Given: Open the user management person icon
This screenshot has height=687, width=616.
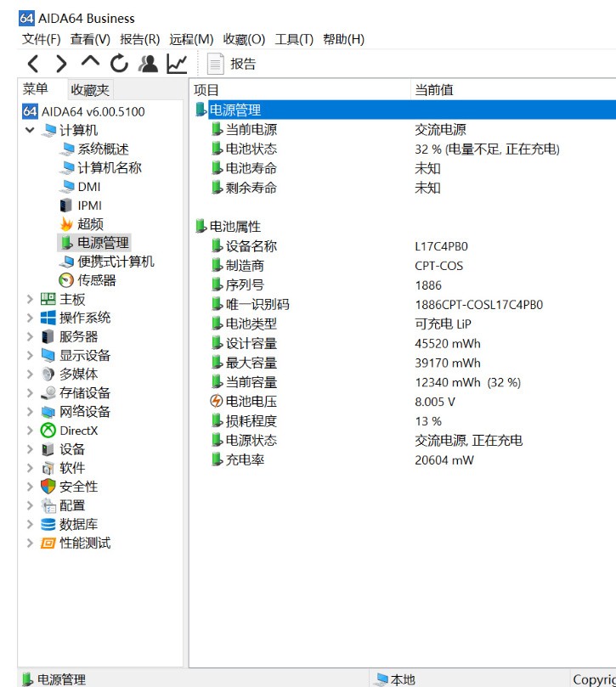Looking at the screenshot, I should pyautogui.click(x=148, y=64).
